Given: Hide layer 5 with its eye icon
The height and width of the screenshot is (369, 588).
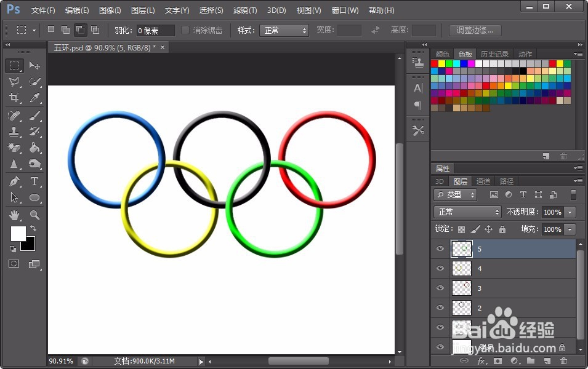Looking at the screenshot, I should pos(440,248).
